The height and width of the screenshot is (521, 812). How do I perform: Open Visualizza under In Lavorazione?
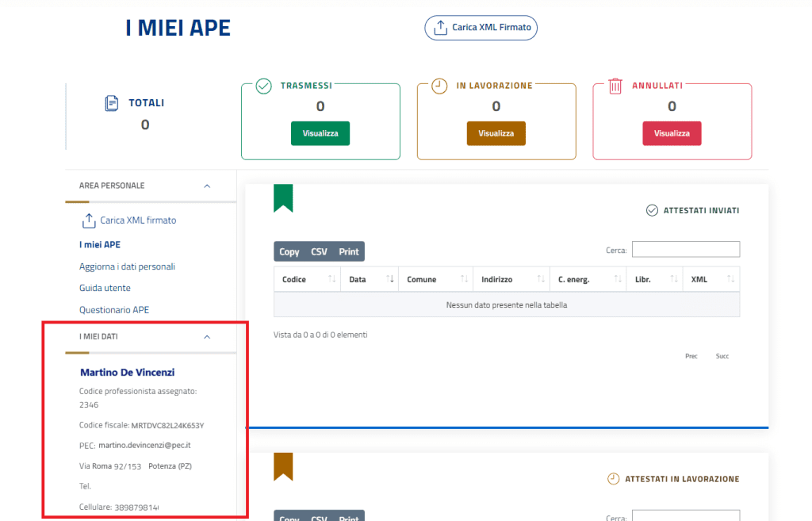[496, 133]
